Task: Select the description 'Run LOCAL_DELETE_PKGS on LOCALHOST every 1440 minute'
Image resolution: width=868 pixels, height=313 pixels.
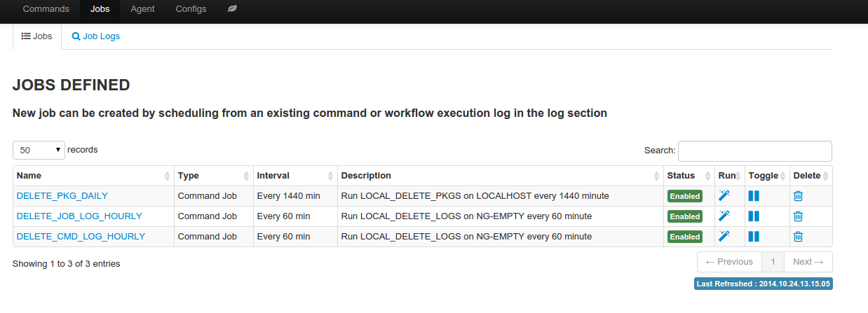Action: (x=475, y=196)
